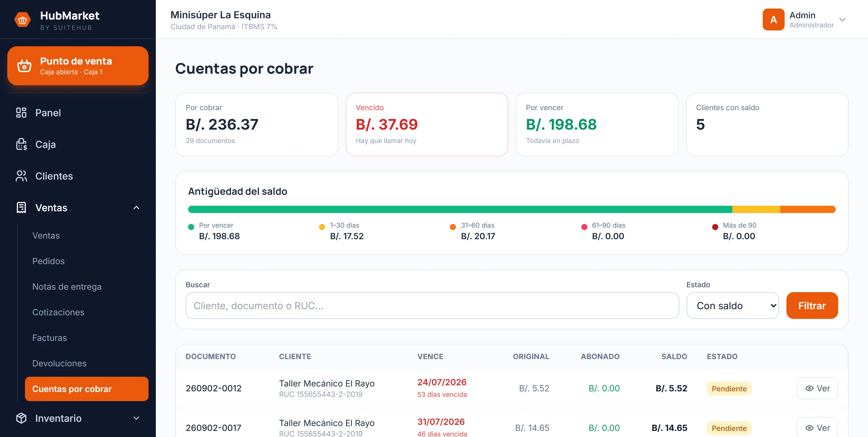Click the yellow 1–30 días legend dot
Image resolution: width=868 pixels, height=437 pixels.
[x=322, y=227]
